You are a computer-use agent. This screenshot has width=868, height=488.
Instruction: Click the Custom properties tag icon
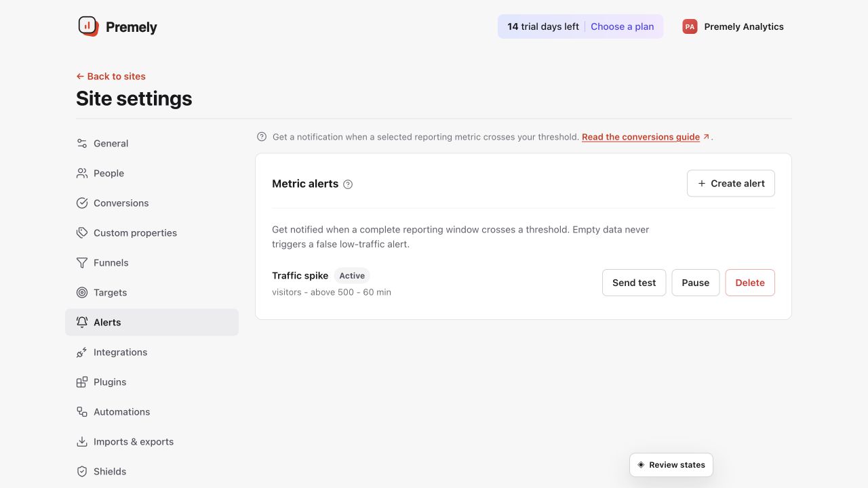pos(82,233)
